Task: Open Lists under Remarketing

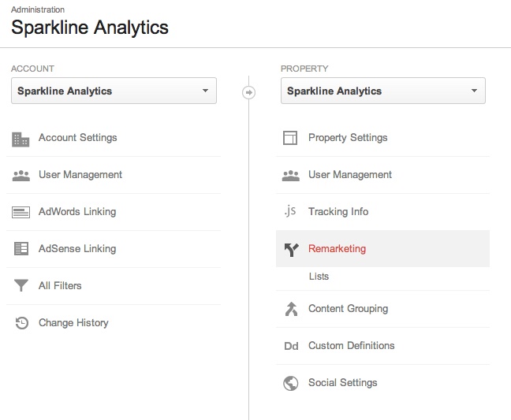Action: coord(319,277)
